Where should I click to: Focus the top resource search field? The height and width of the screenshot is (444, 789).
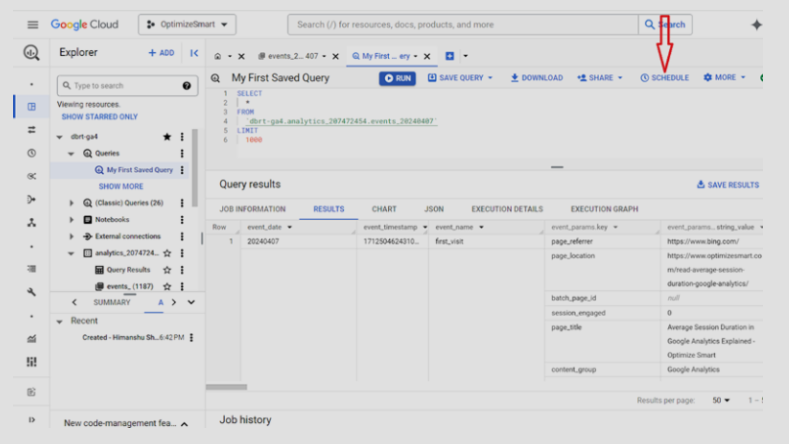(462, 25)
